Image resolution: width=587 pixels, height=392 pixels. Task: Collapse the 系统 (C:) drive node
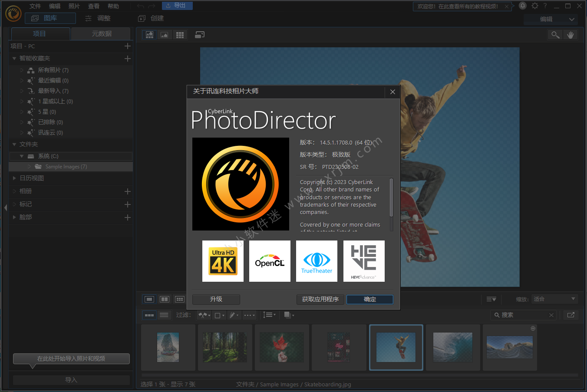coord(22,156)
